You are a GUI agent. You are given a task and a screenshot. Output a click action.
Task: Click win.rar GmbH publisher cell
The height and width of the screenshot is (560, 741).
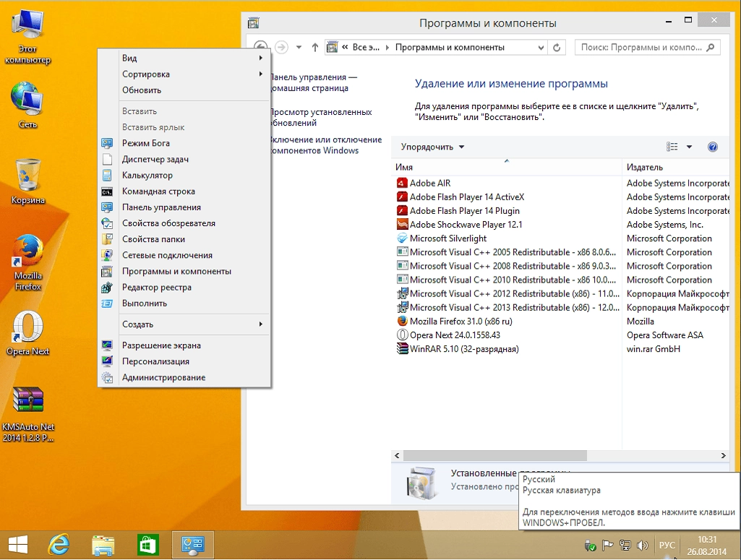(x=653, y=349)
